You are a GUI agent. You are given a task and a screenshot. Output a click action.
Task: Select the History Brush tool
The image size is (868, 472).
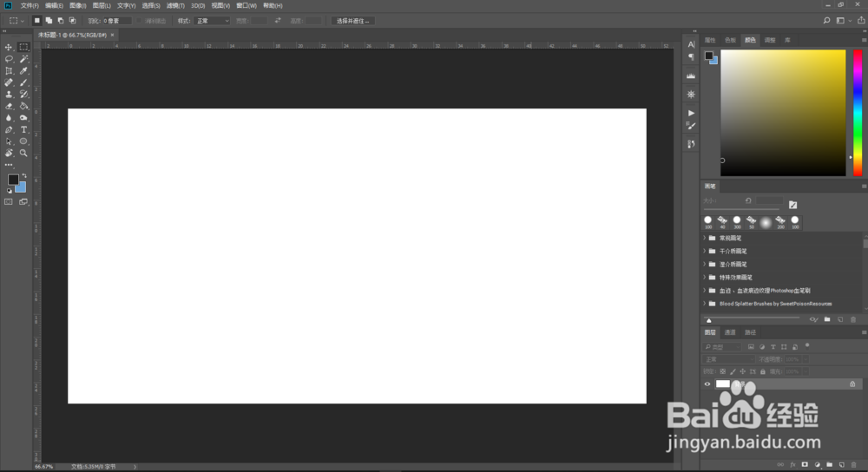(x=23, y=94)
